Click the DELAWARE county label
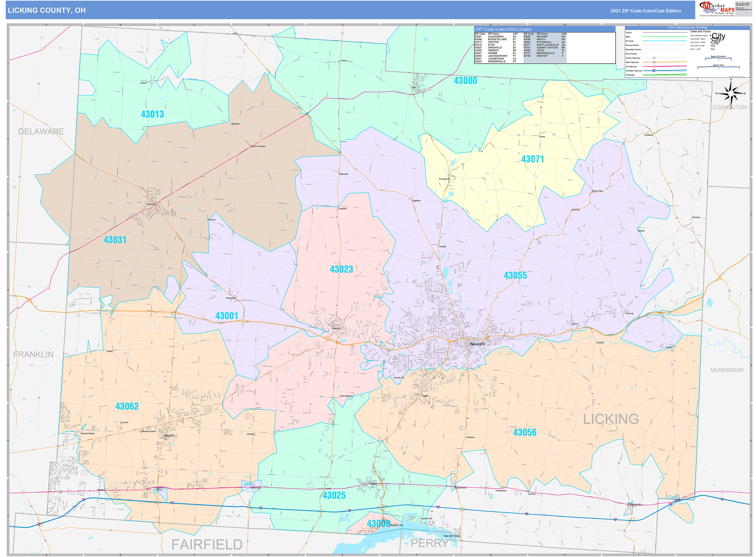The width and height of the screenshot is (756, 557). pos(41,132)
